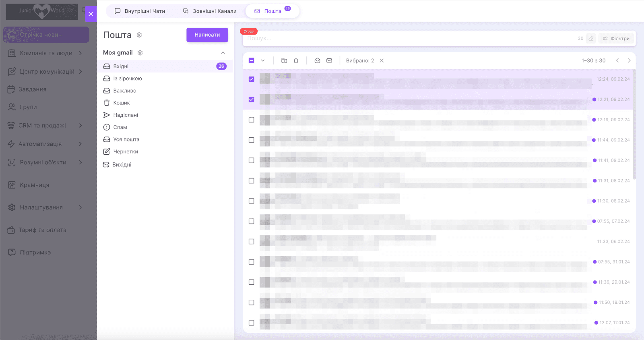Toggle the select-all emails checkbox

(252, 60)
